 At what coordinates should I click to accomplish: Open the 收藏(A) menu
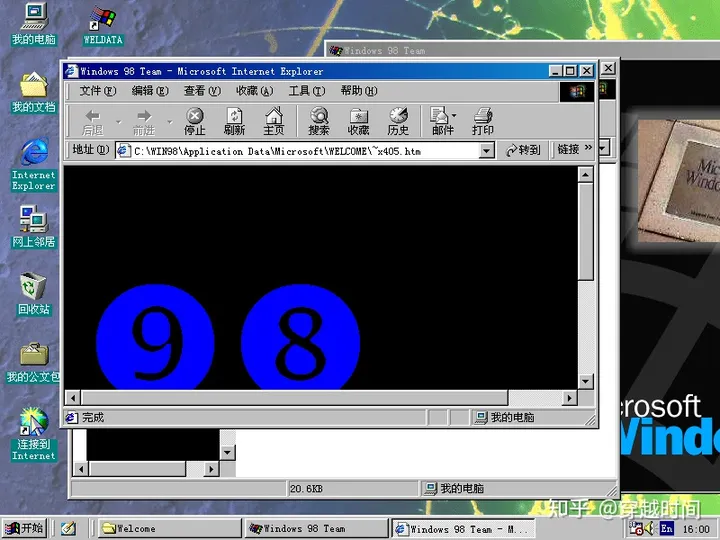click(254, 91)
